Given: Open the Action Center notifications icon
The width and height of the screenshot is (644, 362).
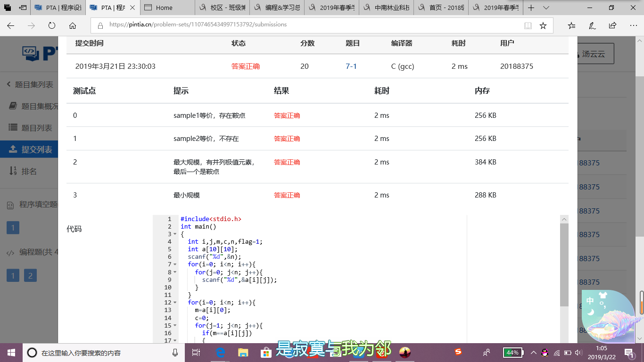Looking at the screenshot, I should tap(630, 353).
